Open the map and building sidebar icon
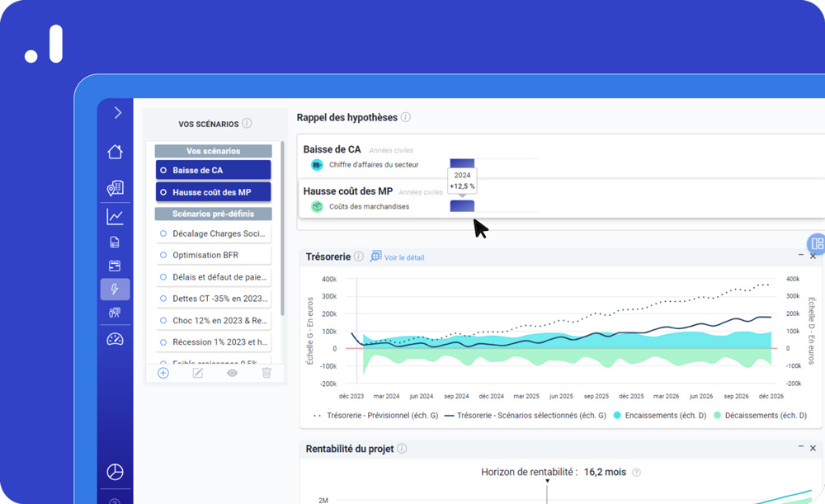The width and height of the screenshot is (825, 504). 115,188
